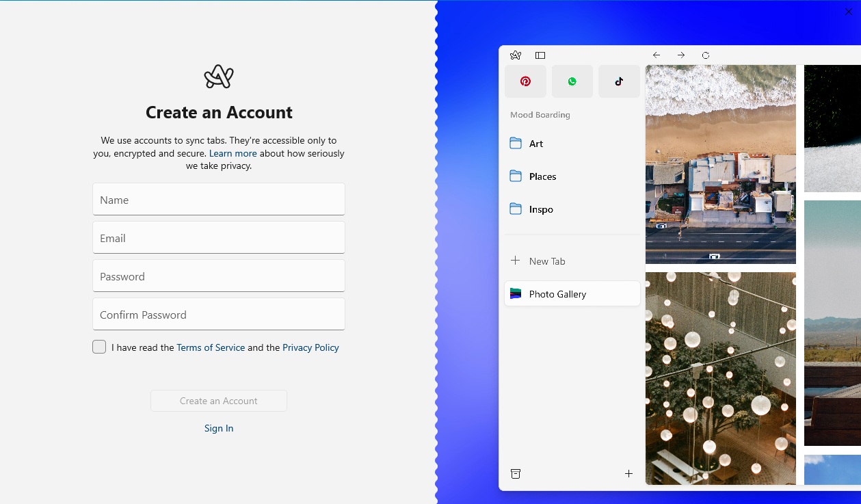
Task: Click the Create an Account button
Action: coord(219,401)
